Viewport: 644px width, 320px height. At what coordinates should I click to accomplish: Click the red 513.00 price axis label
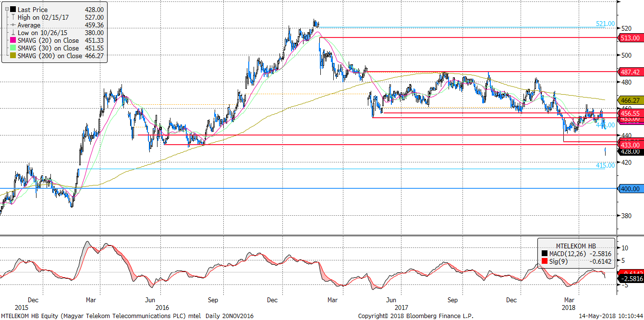coord(630,37)
